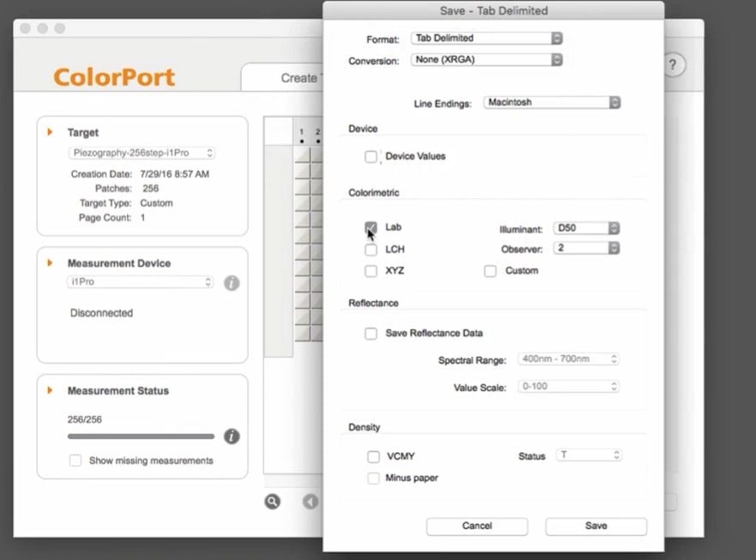The height and width of the screenshot is (560, 756).
Task: Click the magnifier zoom icon
Action: [x=273, y=502]
